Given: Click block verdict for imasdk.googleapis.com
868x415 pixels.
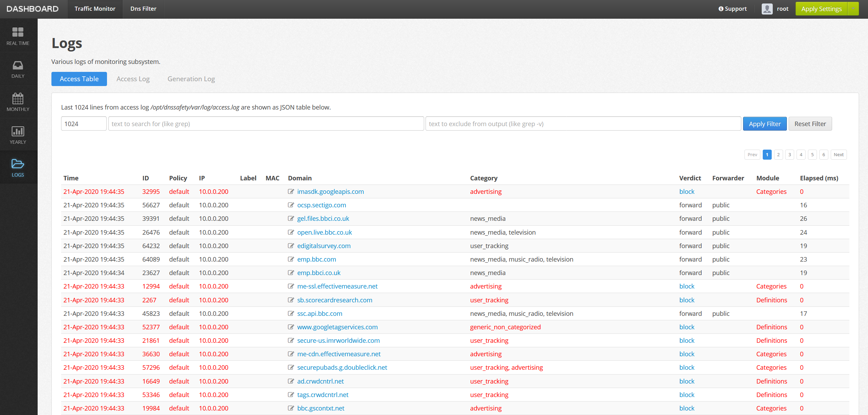Looking at the screenshot, I should 686,191.
